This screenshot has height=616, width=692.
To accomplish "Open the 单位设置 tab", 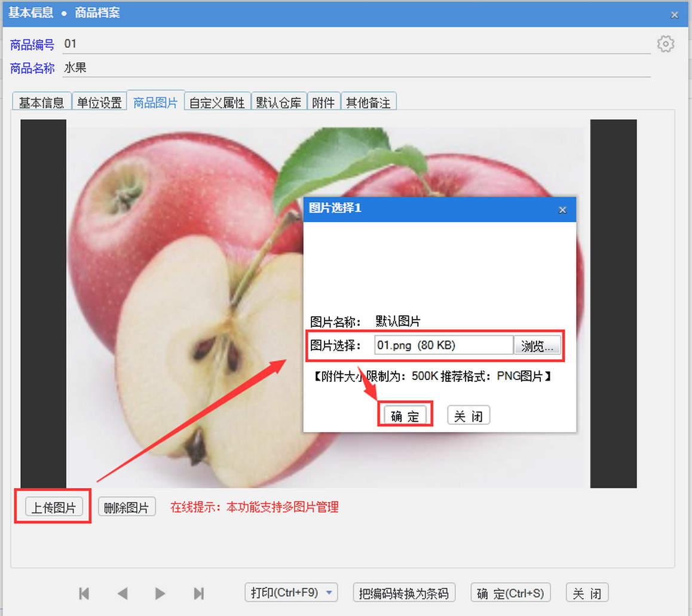I will point(99,103).
